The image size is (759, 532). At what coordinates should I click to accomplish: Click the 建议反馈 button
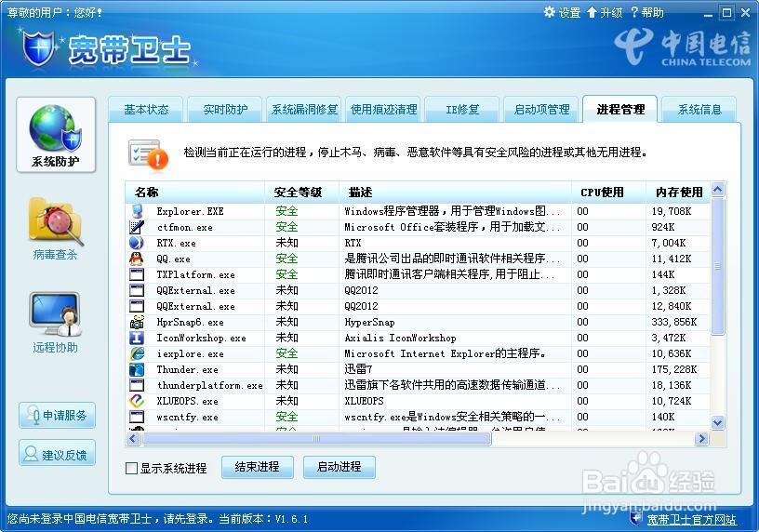57,455
